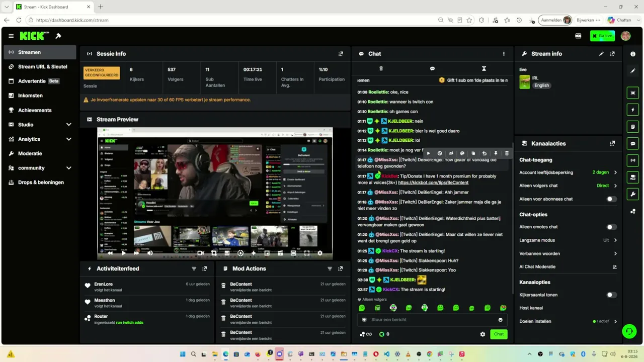Viewport: 644px width, 362px height.
Task: Pop out the Kanaalacties panel
Action: [612, 143]
